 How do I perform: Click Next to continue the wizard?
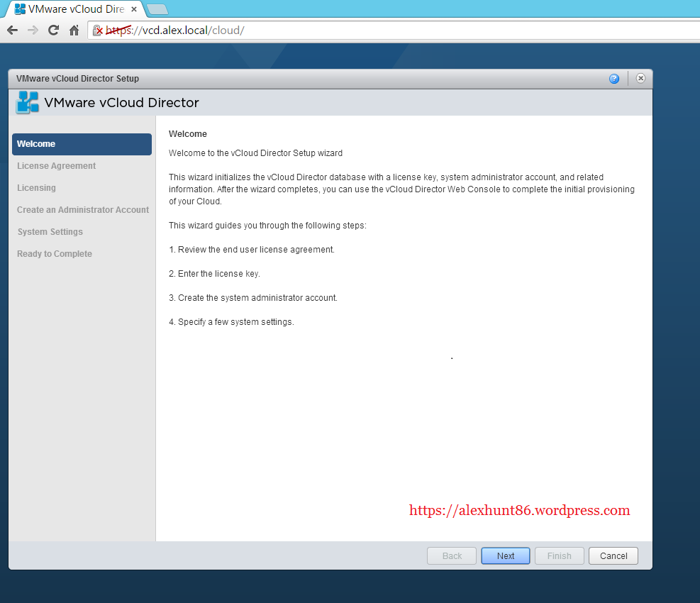[506, 555]
